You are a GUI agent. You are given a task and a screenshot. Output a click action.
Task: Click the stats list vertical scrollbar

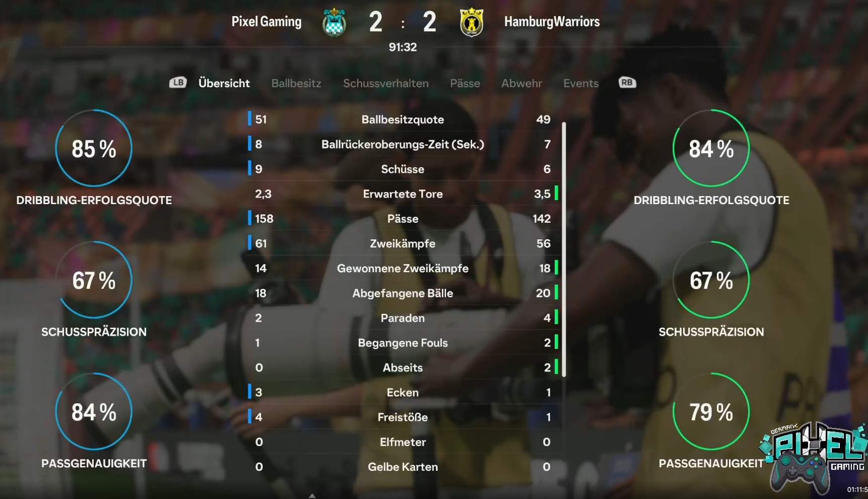click(x=564, y=249)
